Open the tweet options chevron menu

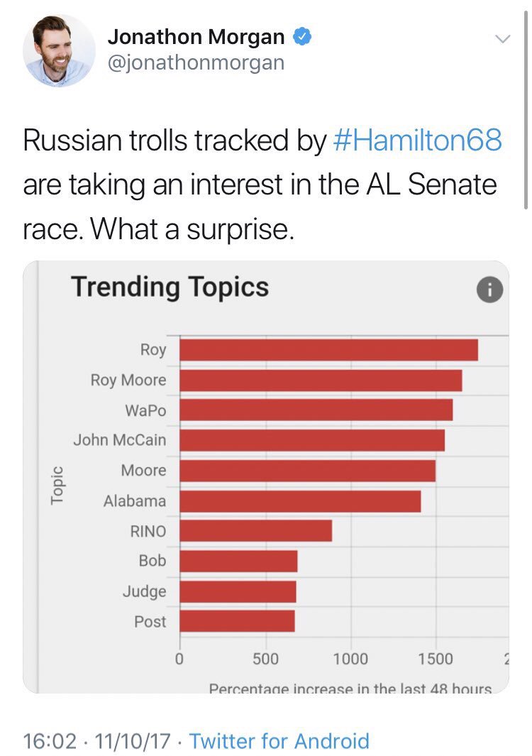501,40
